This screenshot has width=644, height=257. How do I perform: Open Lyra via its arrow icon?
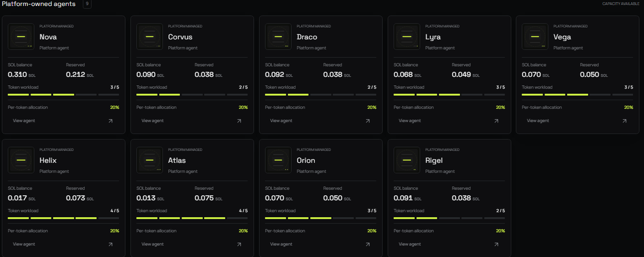(x=496, y=121)
